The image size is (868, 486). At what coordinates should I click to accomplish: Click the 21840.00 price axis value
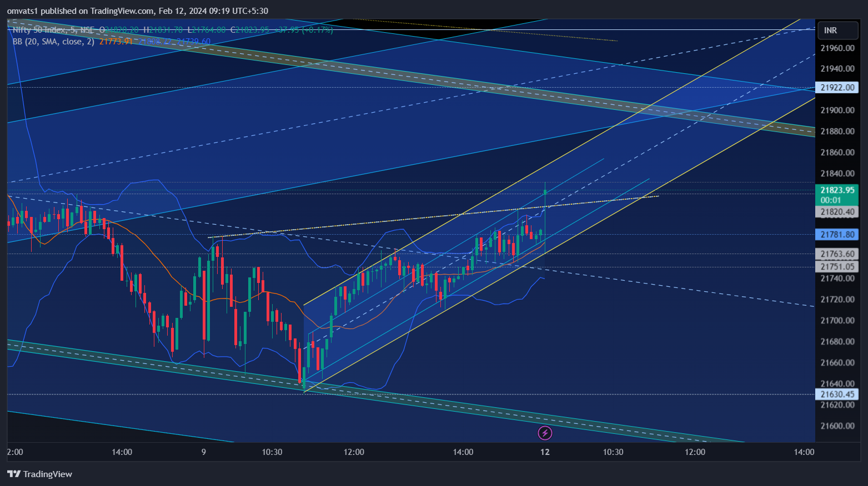click(837, 174)
